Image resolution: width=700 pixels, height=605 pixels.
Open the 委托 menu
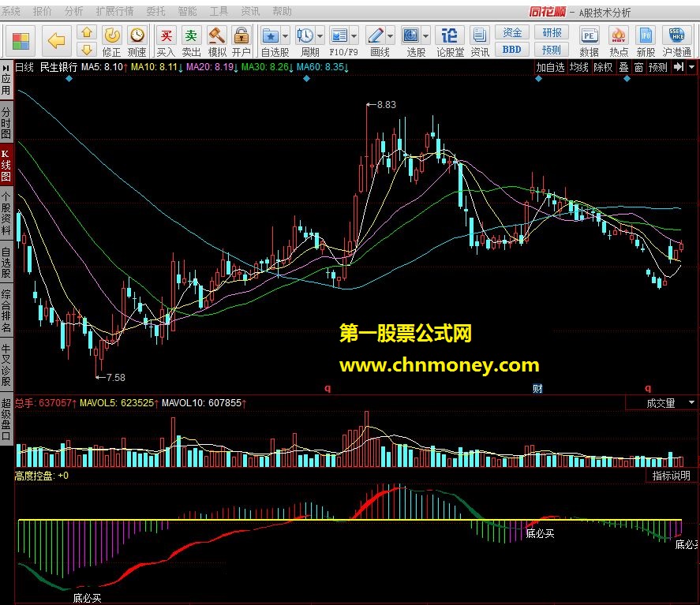click(x=155, y=11)
